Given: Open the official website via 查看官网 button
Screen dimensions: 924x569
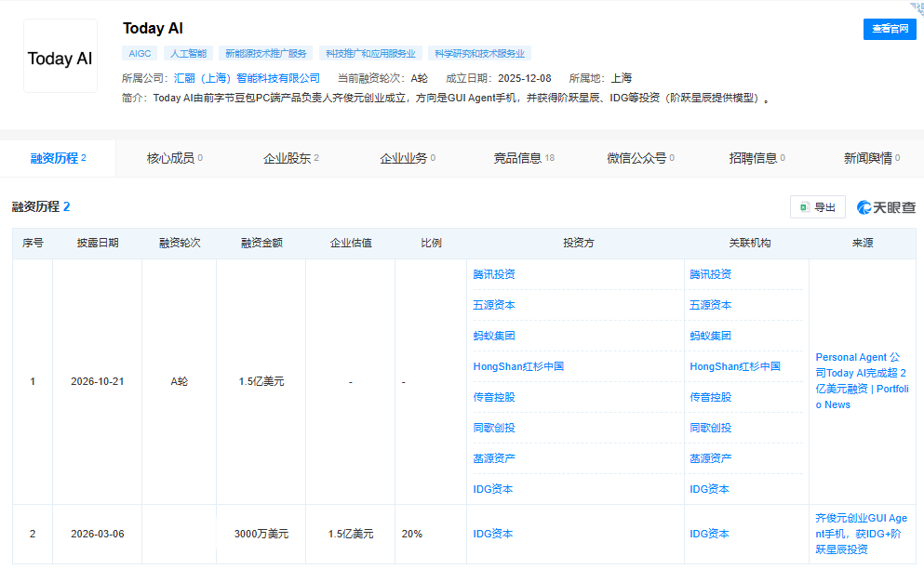Looking at the screenshot, I should [890, 29].
